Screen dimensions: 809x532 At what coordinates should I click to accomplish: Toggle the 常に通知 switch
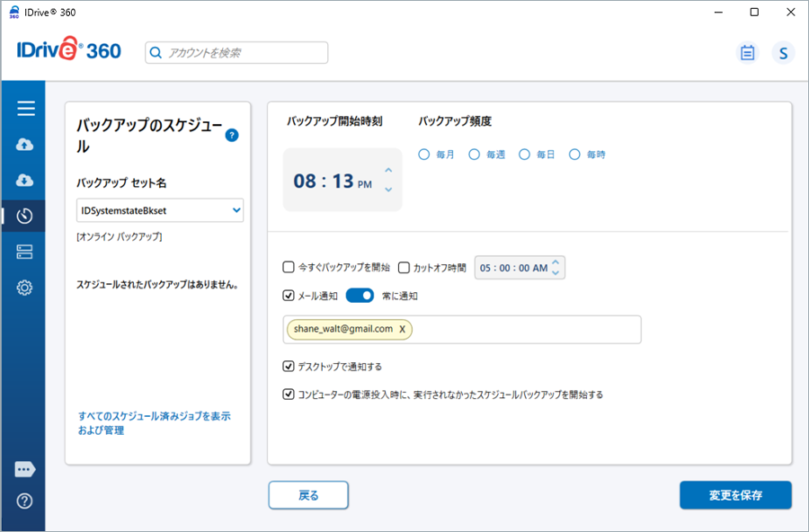pos(360,295)
